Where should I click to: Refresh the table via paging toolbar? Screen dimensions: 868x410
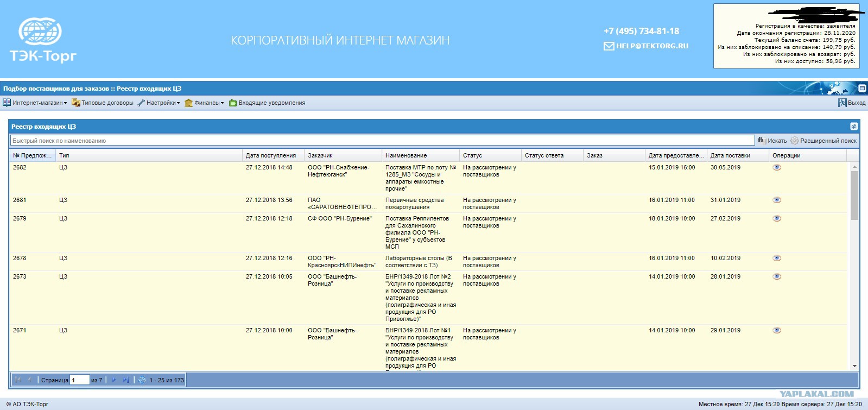142,380
